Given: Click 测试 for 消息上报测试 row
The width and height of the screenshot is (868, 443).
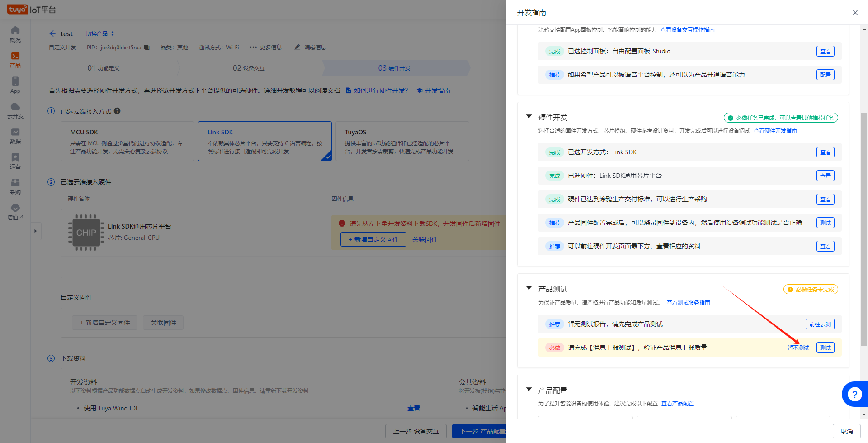Looking at the screenshot, I should pyautogui.click(x=826, y=348).
